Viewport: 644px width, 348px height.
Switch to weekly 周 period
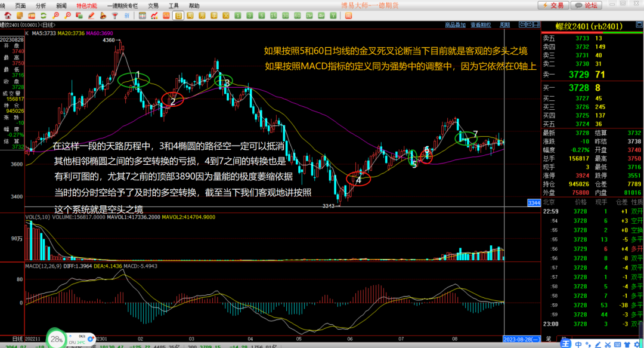coord(190,16)
